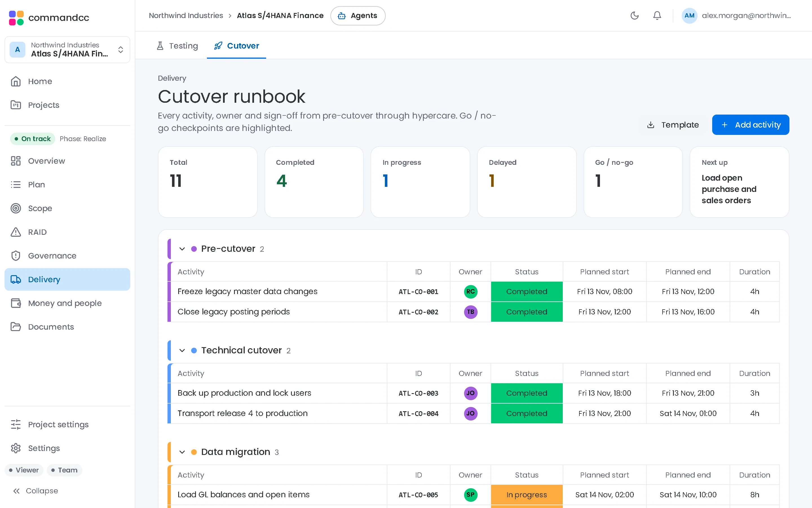Select the Cutover tab
Screen dimensions: 812x508
pyautogui.click(x=236, y=46)
